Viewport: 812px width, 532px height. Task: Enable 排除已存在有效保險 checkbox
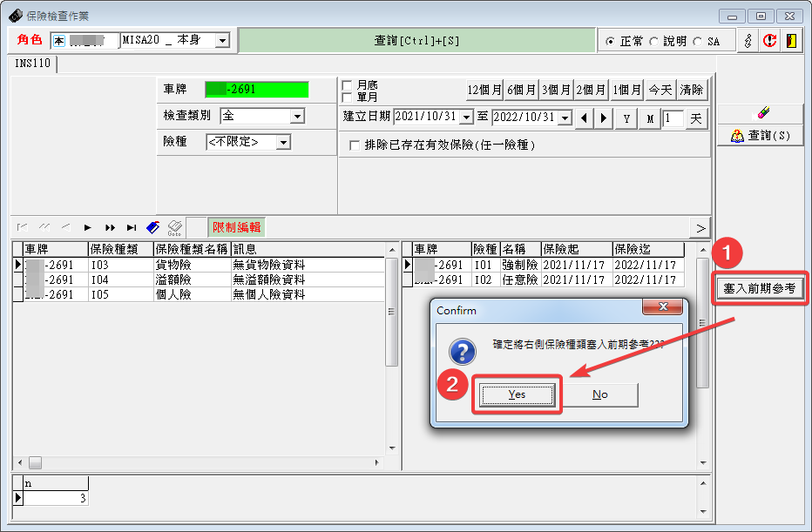tap(355, 145)
